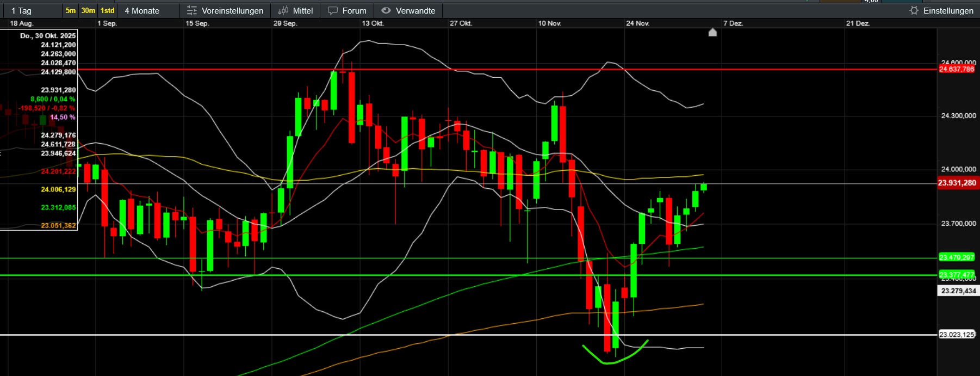Click the red 24.637,786 price label
The image size is (980, 376).
(x=957, y=69)
